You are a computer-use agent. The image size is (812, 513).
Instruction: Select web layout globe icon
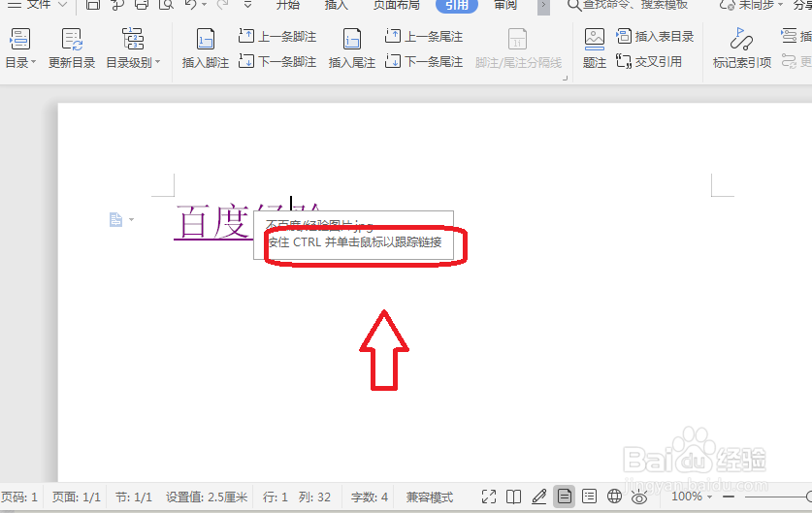614,497
